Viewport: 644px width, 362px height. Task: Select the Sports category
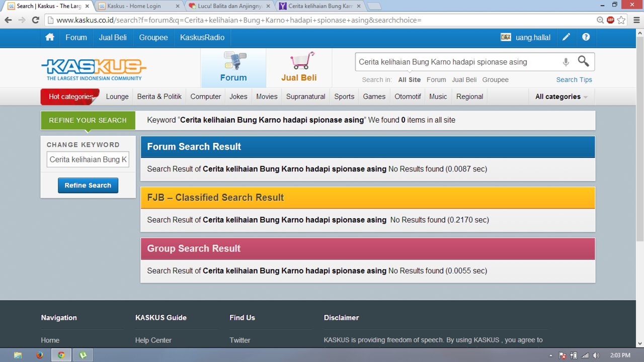pos(344,97)
